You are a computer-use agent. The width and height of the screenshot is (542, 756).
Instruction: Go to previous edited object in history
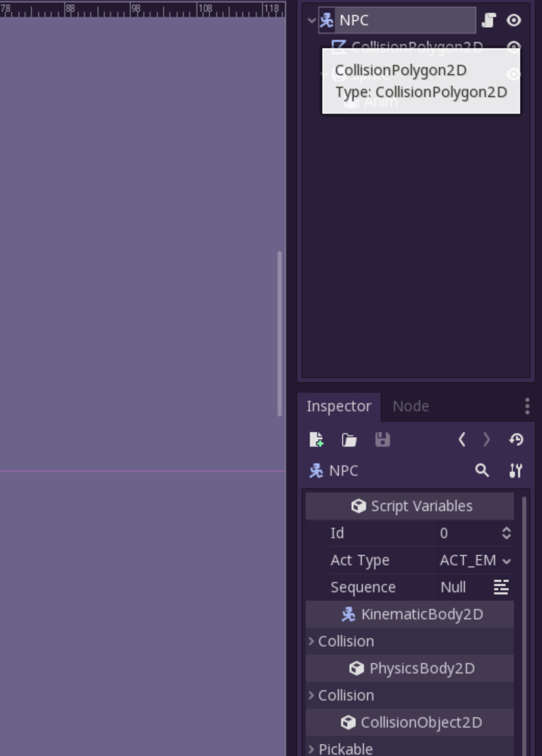click(462, 439)
